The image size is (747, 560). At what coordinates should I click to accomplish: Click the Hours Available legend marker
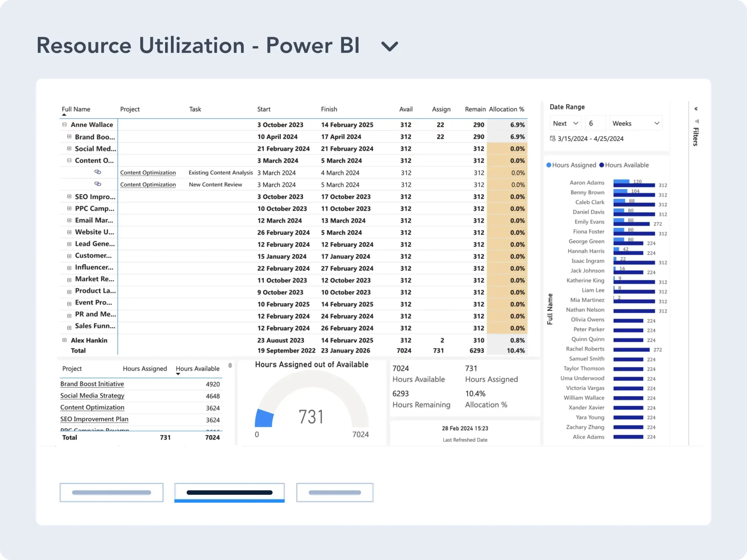pos(601,165)
